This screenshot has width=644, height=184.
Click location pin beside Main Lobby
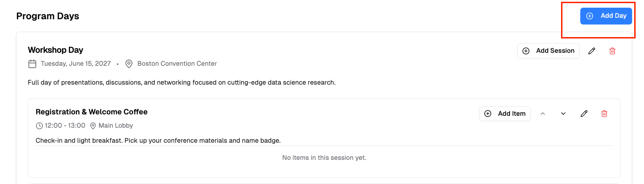point(93,126)
